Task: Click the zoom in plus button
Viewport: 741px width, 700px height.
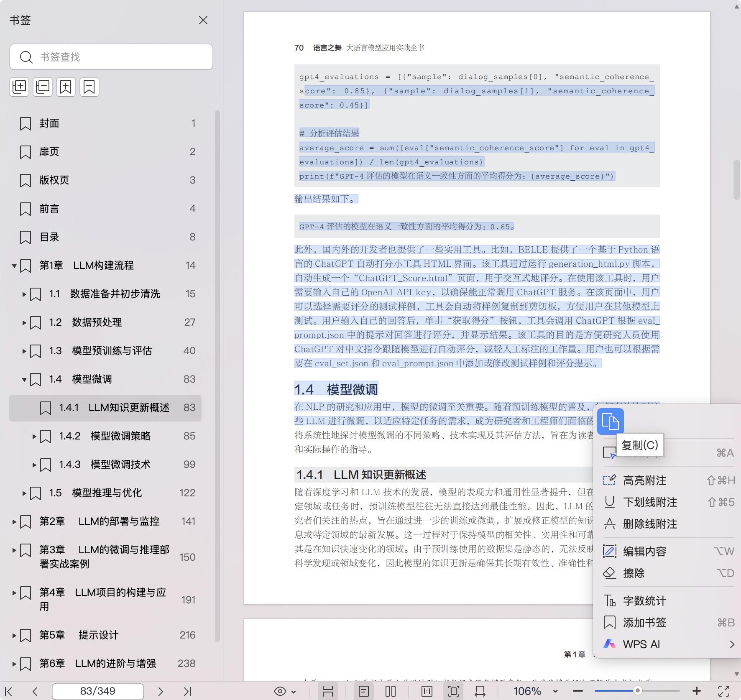Action: click(696, 691)
